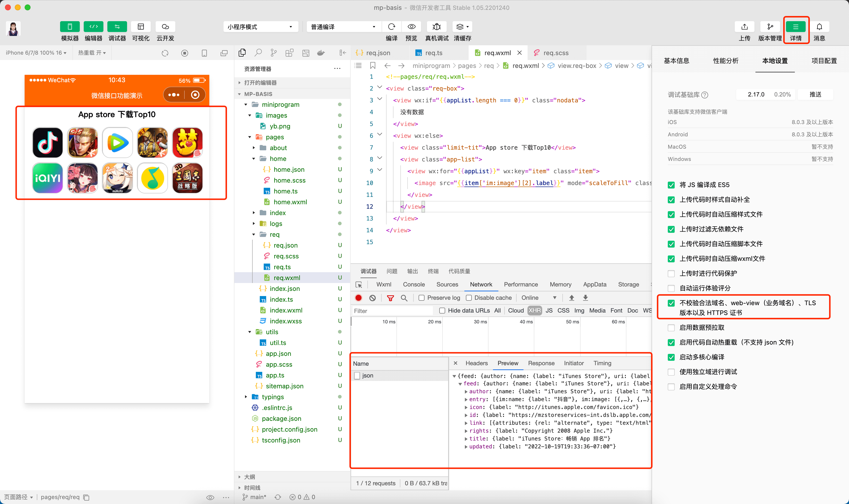Enable 自动运行体验评分 checkbox
The width and height of the screenshot is (849, 504).
coord(671,288)
